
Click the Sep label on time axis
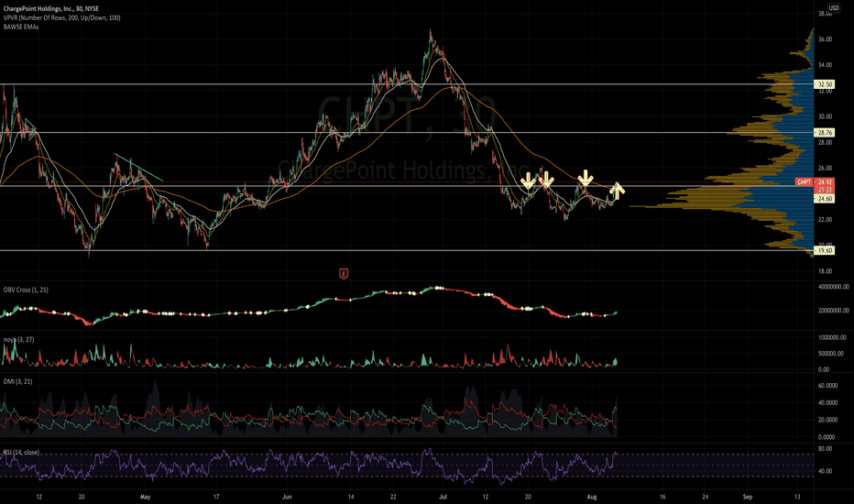[748, 497]
